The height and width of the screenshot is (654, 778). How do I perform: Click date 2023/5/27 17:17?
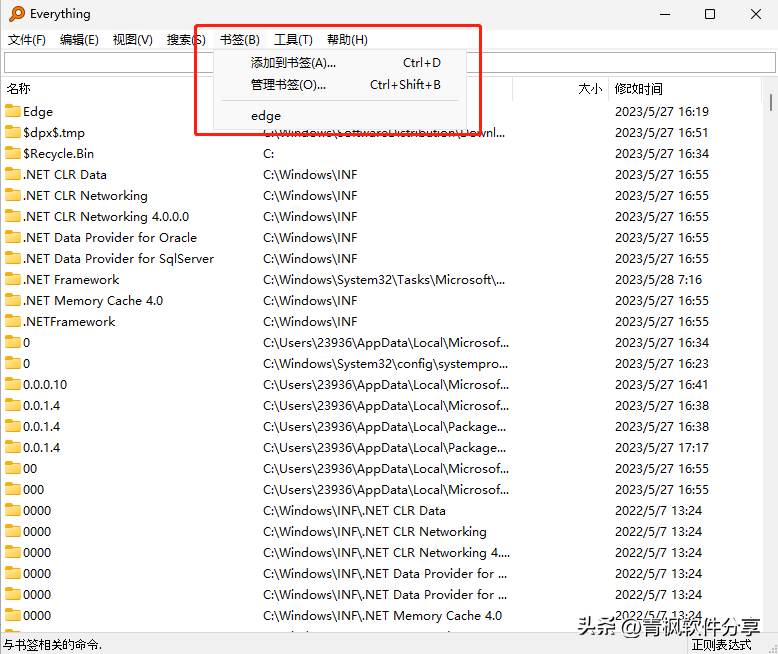click(x=662, y=448)
